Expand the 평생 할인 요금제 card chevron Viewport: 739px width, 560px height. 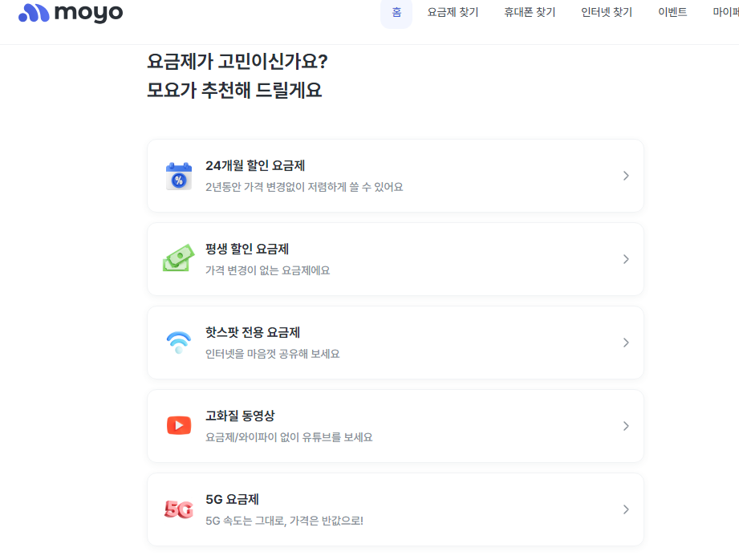pos(626,258)
